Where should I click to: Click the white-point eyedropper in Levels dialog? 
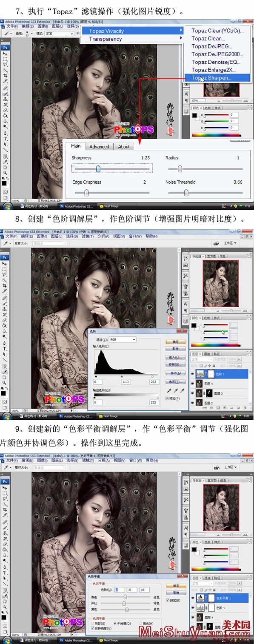182,390
